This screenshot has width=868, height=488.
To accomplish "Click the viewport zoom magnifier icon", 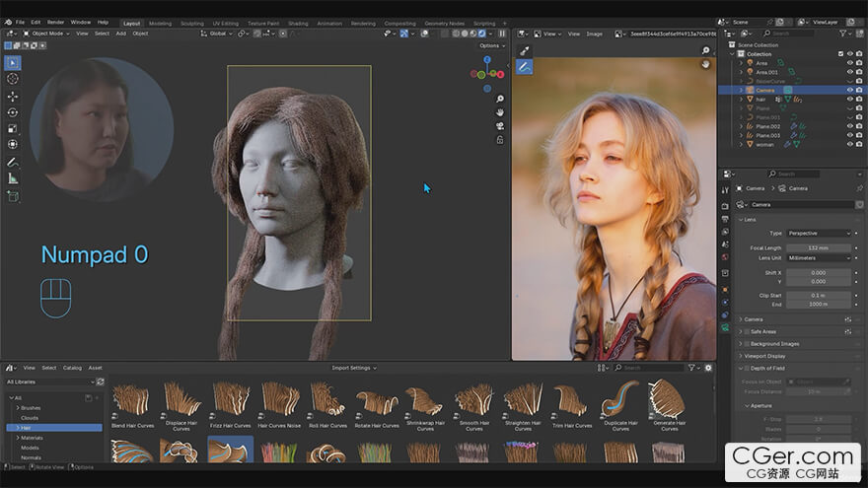I will pos(500,100).
